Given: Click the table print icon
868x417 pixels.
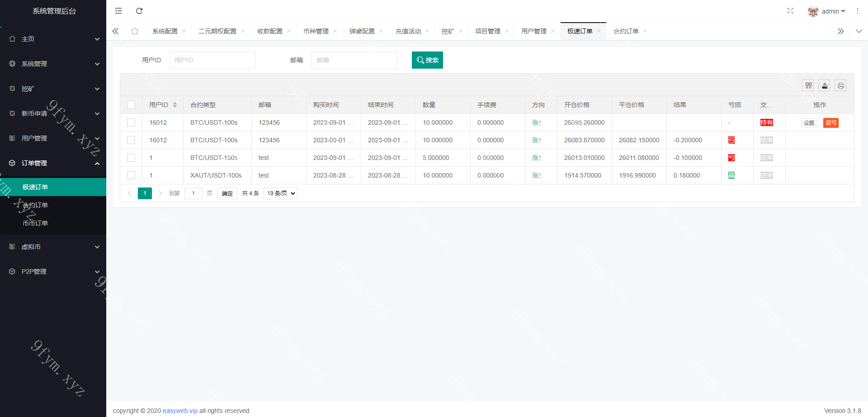Looking at the screenshot, I should [x=841, y=85].
